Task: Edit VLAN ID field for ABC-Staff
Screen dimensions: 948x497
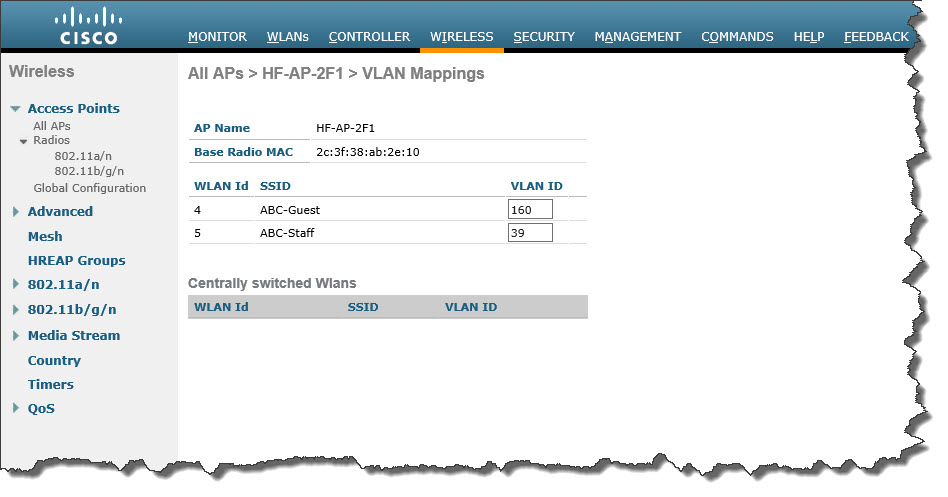Action: click(530, 233)
